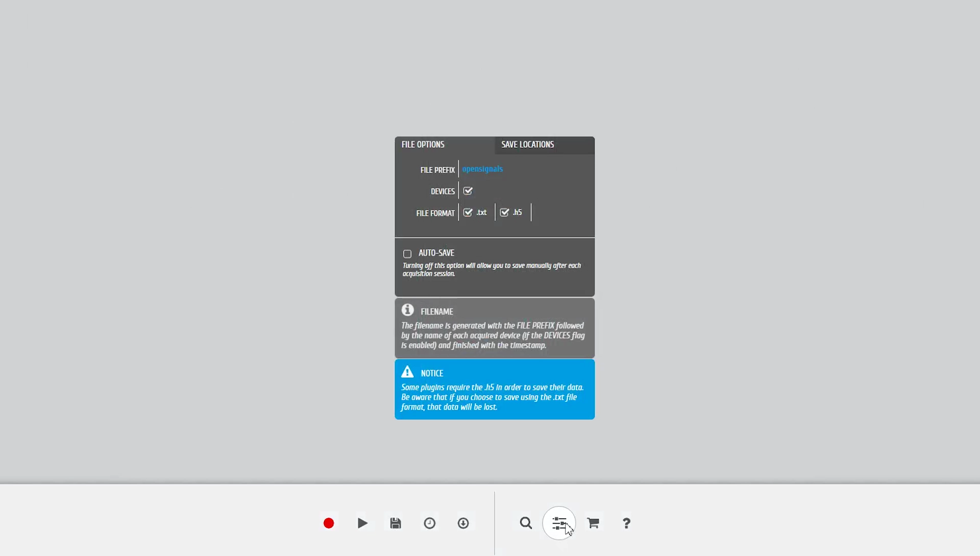
Task: Click the shopping cart icon
Action: click(x=593, y=522)
